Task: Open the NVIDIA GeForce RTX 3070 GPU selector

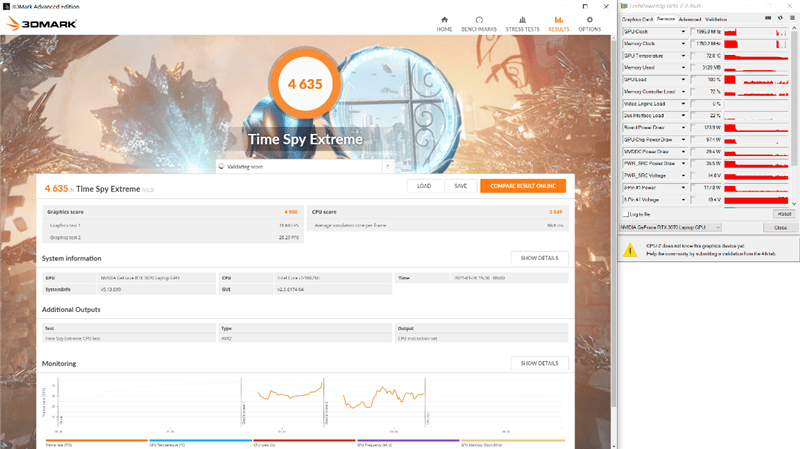Action: [670, 227]
